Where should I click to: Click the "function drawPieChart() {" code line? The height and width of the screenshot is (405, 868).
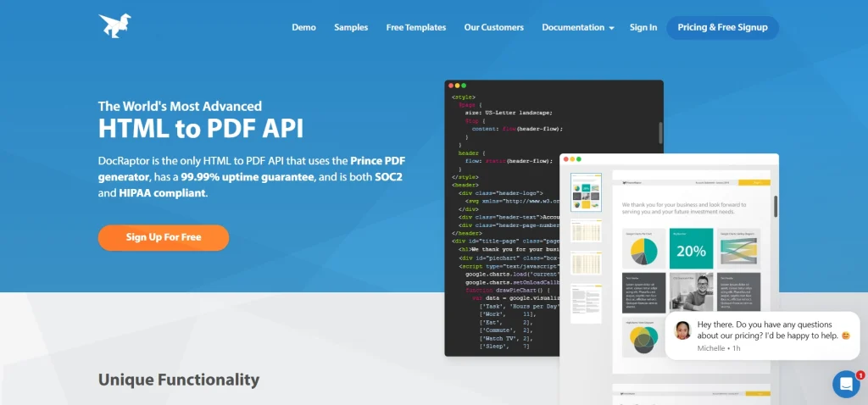click(508, 290)
